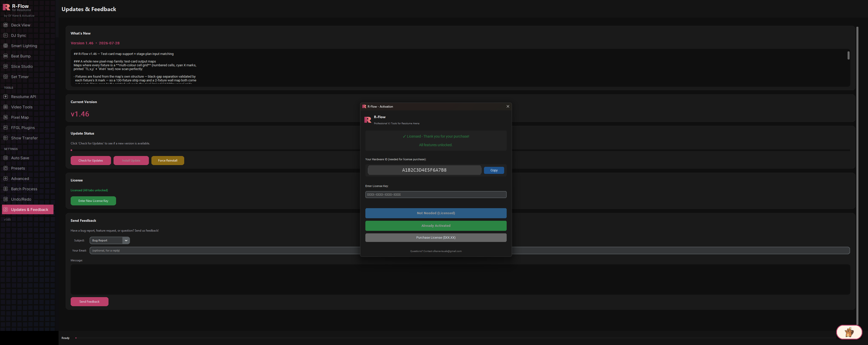Click the Video Tools sidebar icon
The image size is (868, 345).
click(5, 107)
